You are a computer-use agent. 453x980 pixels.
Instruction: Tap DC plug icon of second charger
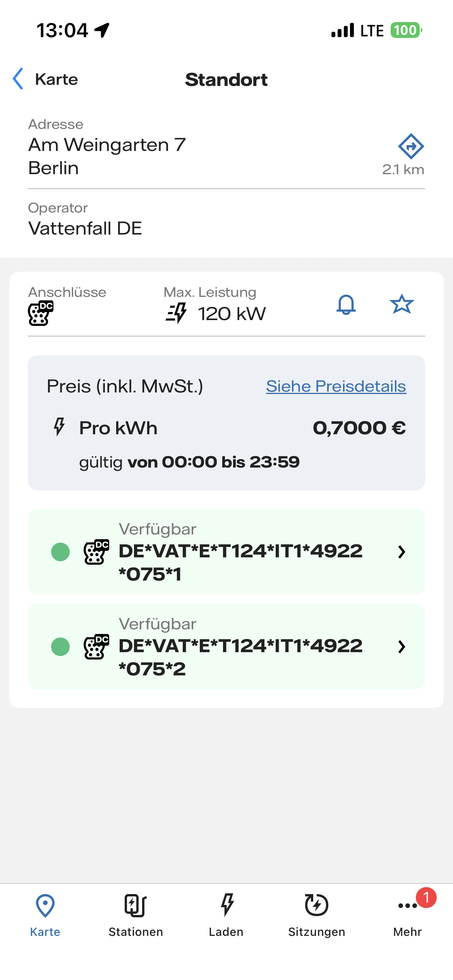coord(96,647)
